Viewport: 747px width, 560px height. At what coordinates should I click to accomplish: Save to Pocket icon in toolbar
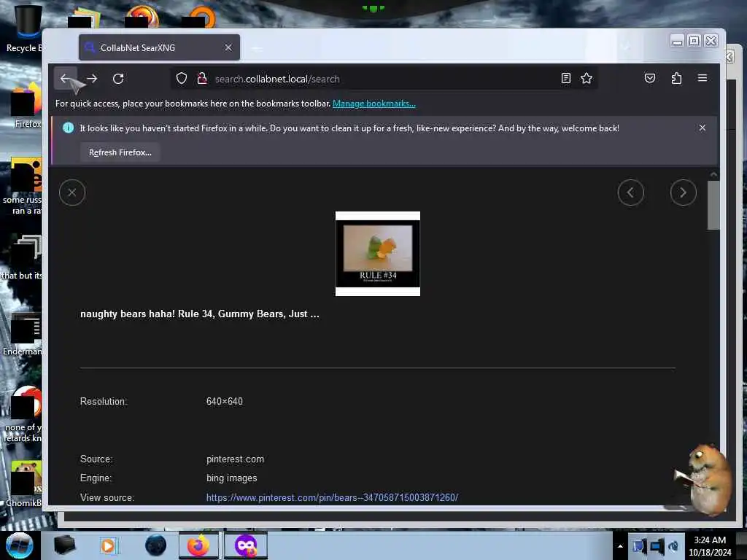coord(650,79)
